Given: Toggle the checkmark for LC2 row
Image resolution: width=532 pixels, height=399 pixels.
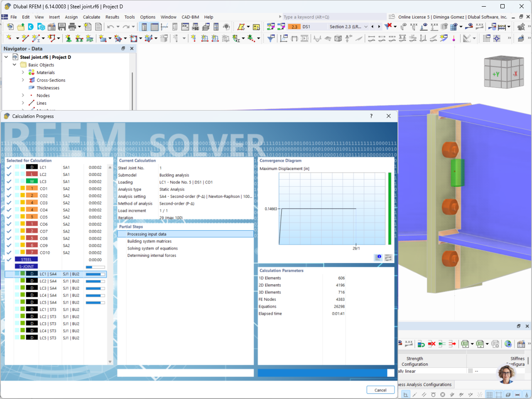Looking at the screenshot, I should point(9,175).
